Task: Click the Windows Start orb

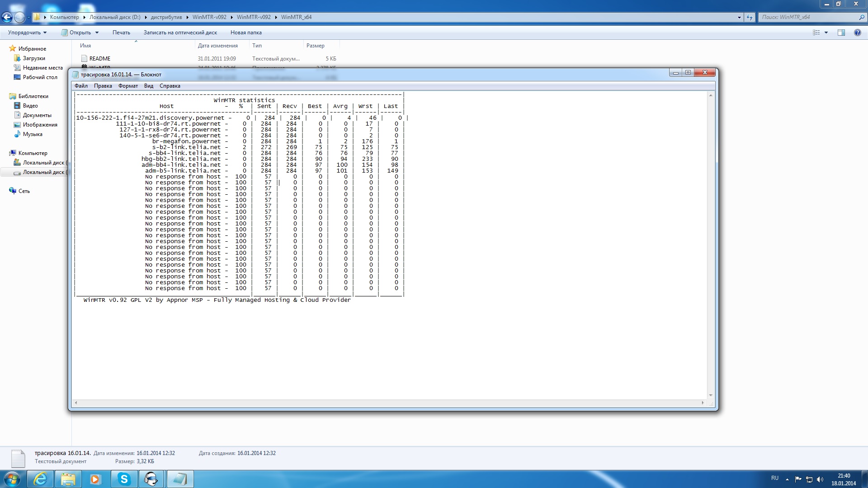Action: click(x=12, y=479)
